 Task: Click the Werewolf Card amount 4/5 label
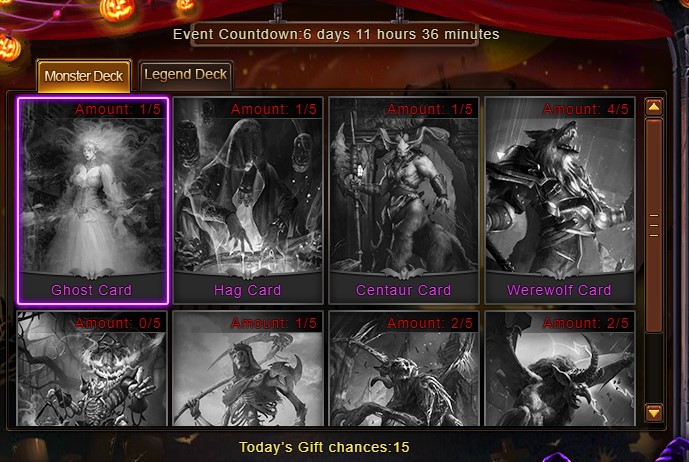[x=586, y=109]
